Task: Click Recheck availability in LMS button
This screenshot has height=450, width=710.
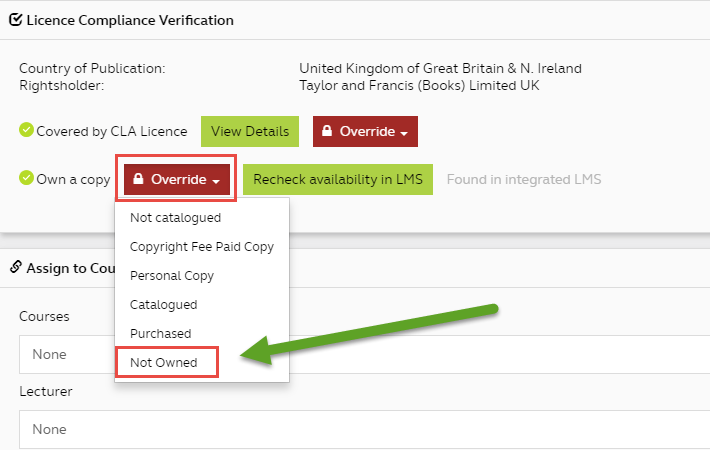Action: (337, 180)
